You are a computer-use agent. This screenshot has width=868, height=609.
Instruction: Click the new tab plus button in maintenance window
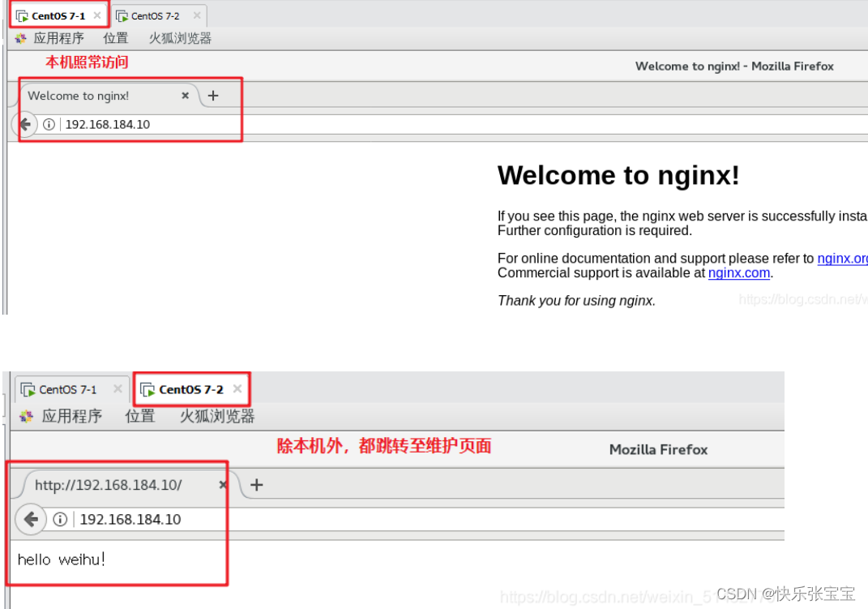tap(256, 484)
